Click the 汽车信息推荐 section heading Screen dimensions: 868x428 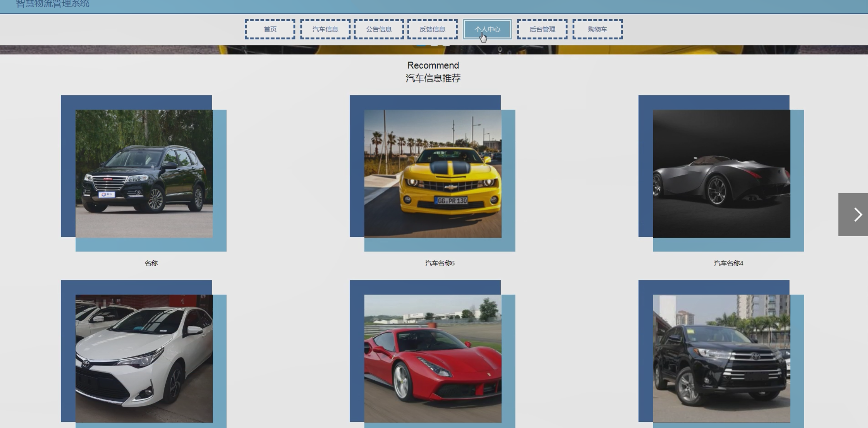[x=433, y=78]
